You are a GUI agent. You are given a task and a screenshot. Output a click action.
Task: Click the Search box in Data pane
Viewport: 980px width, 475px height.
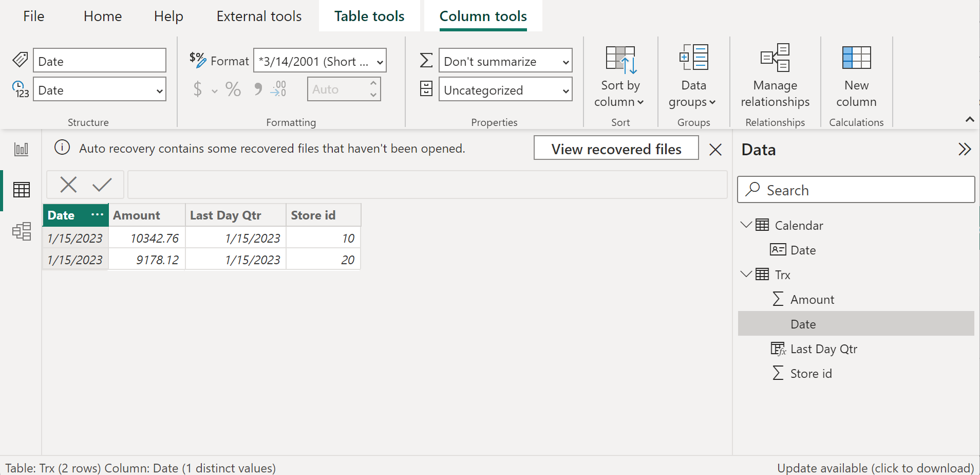click(856, 190)
